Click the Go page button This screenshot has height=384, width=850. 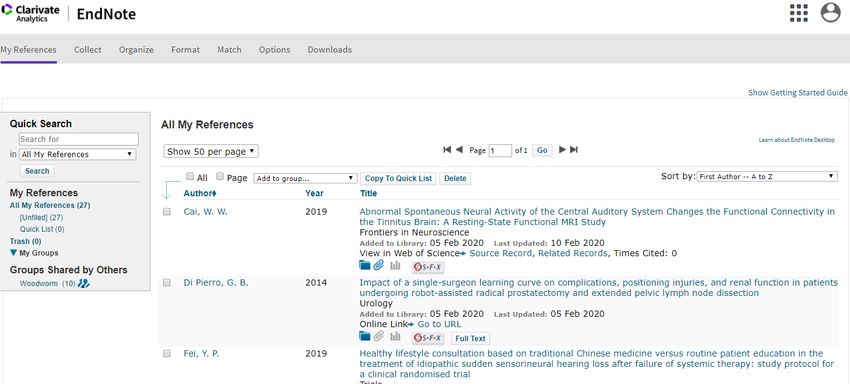pyautogui.click(x=542, y=150)
